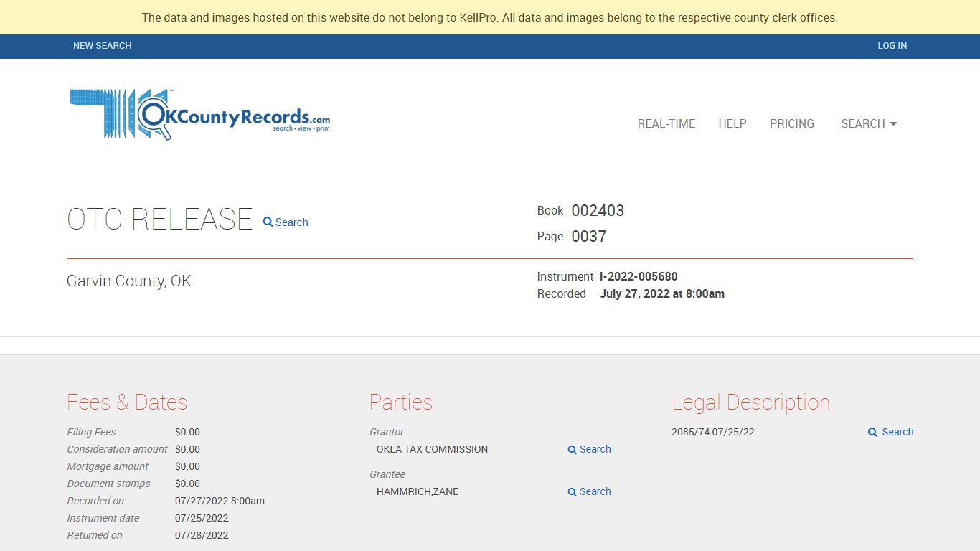Click Recorded on value 07/27/2022 8:00am
980x551 pixels.
pos(220,501)
